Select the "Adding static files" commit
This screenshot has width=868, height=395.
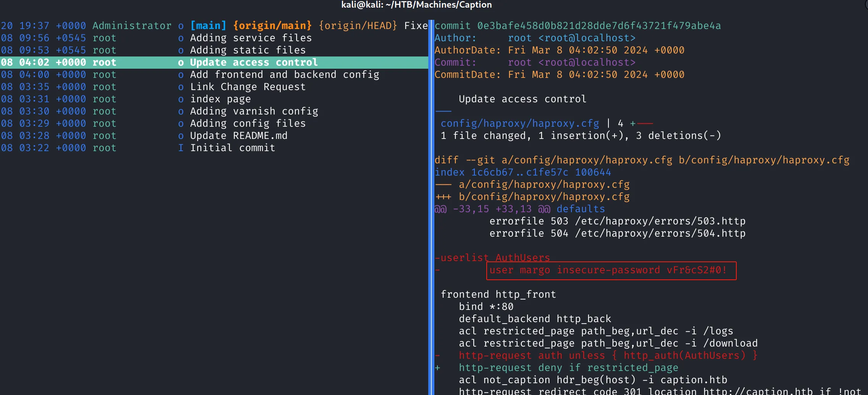click(x=214, y=50)
